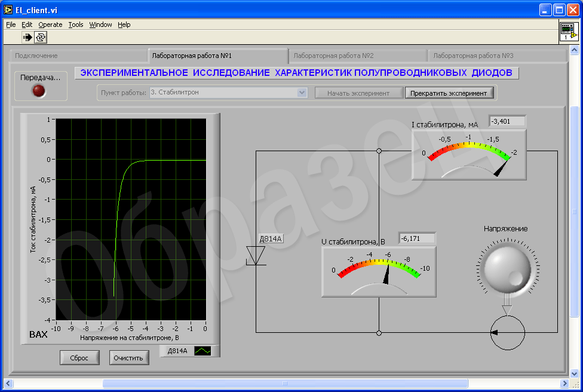Click the heading ЭКСПЕРИМЕНТАЛЬНОЕ ИССЛЕДОВАНИЕ ХАРАКТЕРИСТИК ПОЛУПРОВОДНИКОВЫХ ДИОДОВ

coord(296,72)
